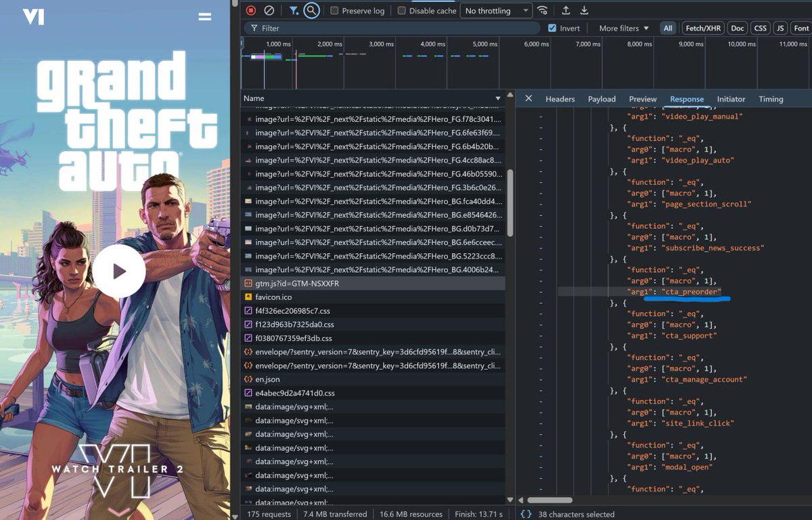Open the network search magnifier
Image resolution: width=812 pixels, height=520 pixels.
point(311,10)
